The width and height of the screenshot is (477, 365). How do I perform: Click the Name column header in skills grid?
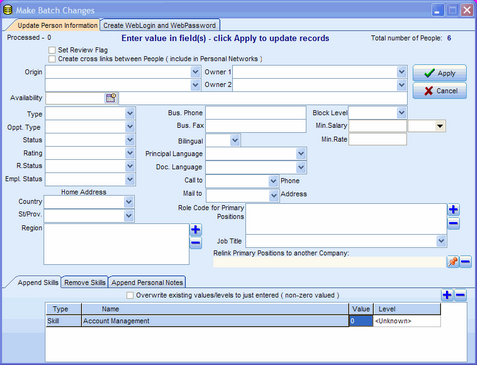(215, 309)
